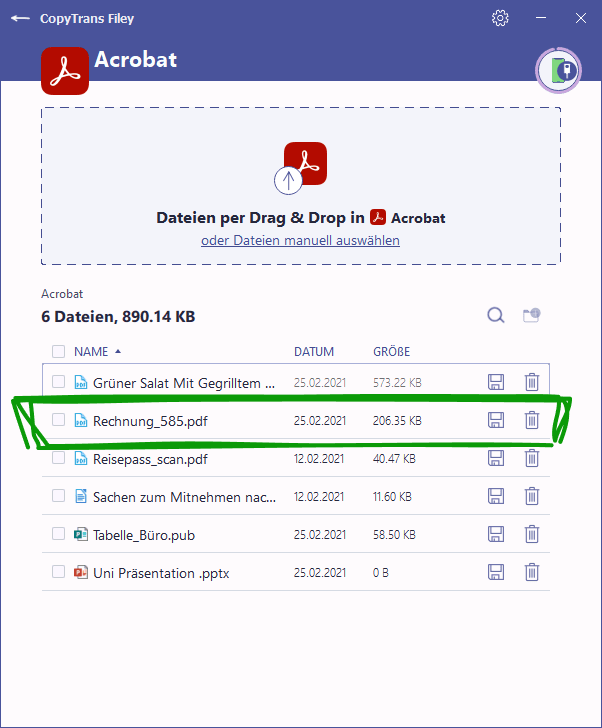This screenshot has height=728, width=602.
Task: Select the Grüner Salat Mit Gegrilltem file name
Action: 184,383
